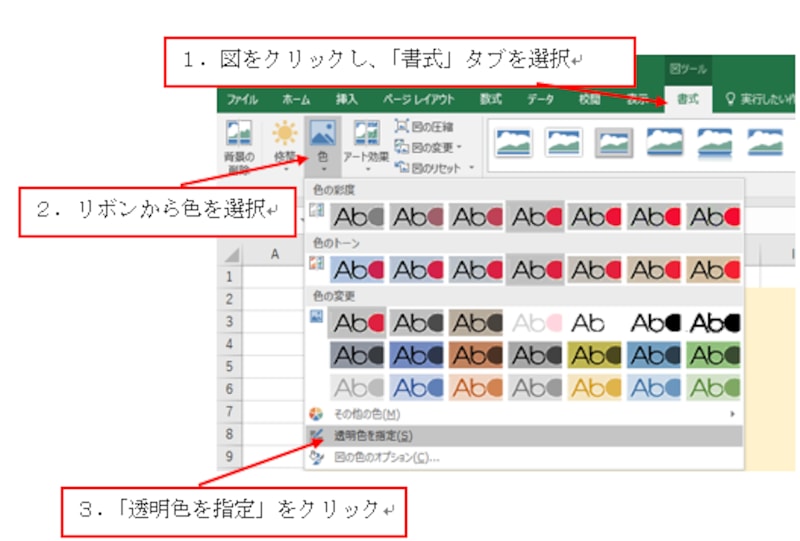The image size is (800, 541).
Task: Select the dark green recolor thumbnail
Action: (x=713, y=355)
